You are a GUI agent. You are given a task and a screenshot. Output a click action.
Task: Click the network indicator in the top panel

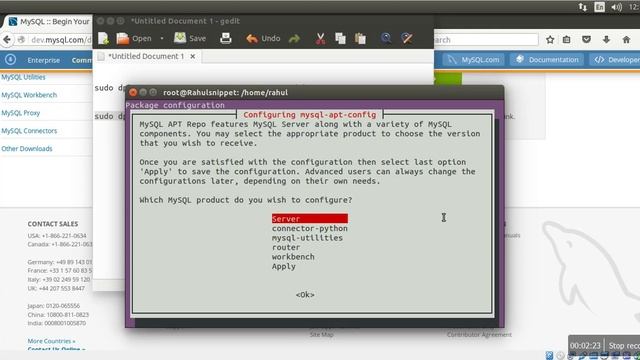(582, 7)
